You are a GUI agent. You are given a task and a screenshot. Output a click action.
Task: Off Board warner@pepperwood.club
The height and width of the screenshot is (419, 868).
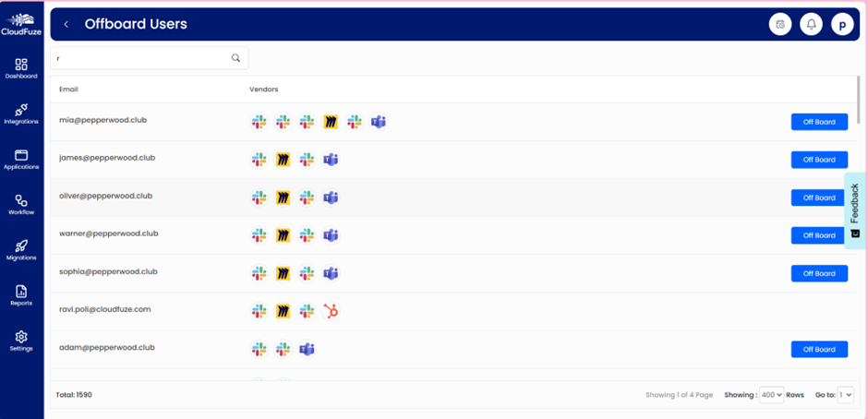point(819,235)
